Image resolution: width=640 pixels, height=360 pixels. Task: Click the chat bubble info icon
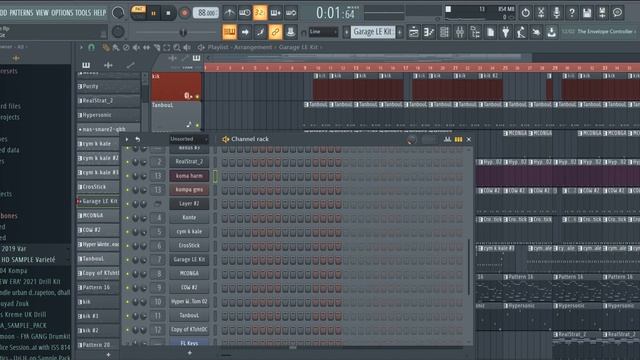tap(618, 13)
